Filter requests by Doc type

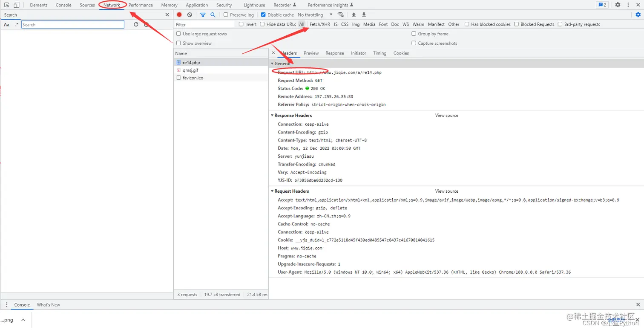tap(395, 24)
